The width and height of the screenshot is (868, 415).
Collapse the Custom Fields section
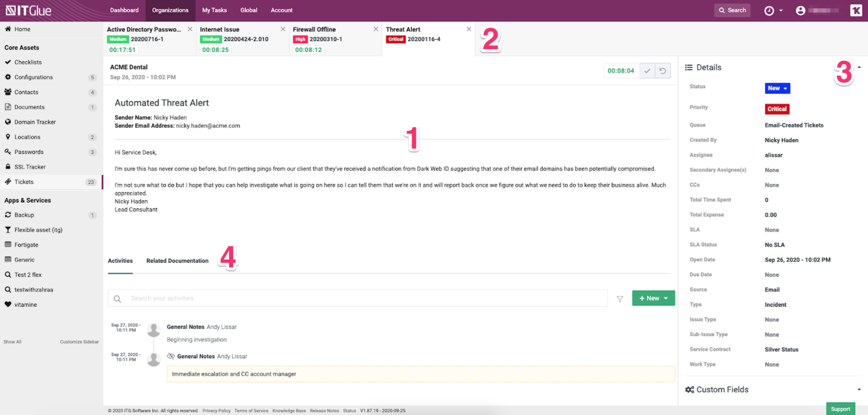(859, 389)
